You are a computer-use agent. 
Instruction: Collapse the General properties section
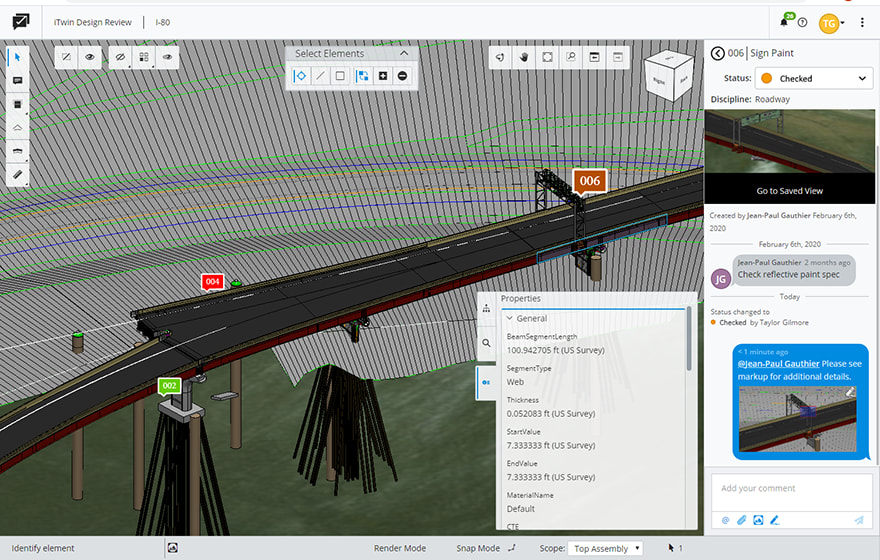pos(510,318)
